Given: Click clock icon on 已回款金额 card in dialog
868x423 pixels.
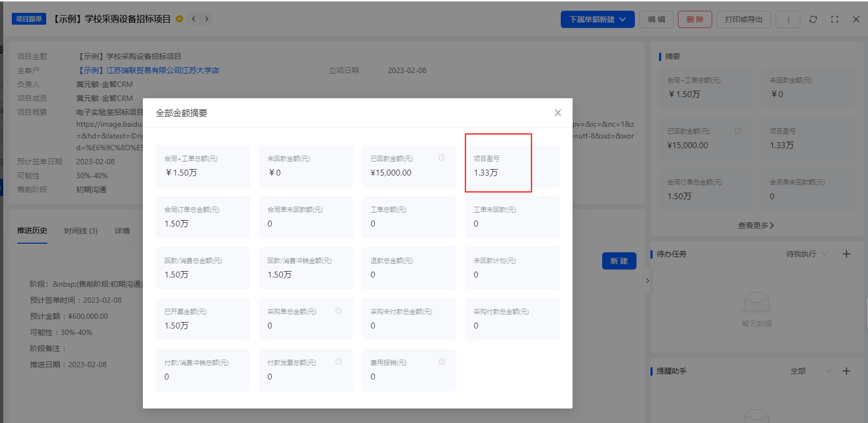Looking at the screenshot, I should click(442, 158).
